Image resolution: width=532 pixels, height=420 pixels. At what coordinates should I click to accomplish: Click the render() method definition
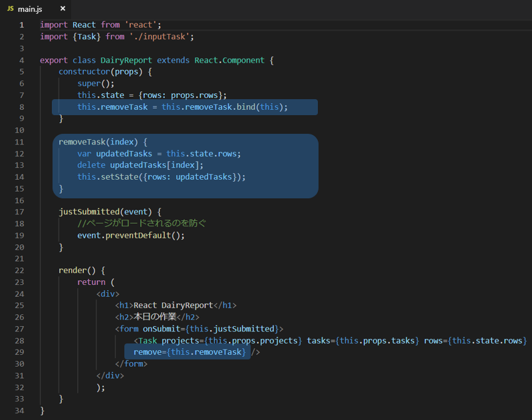[x=82, y=271]
